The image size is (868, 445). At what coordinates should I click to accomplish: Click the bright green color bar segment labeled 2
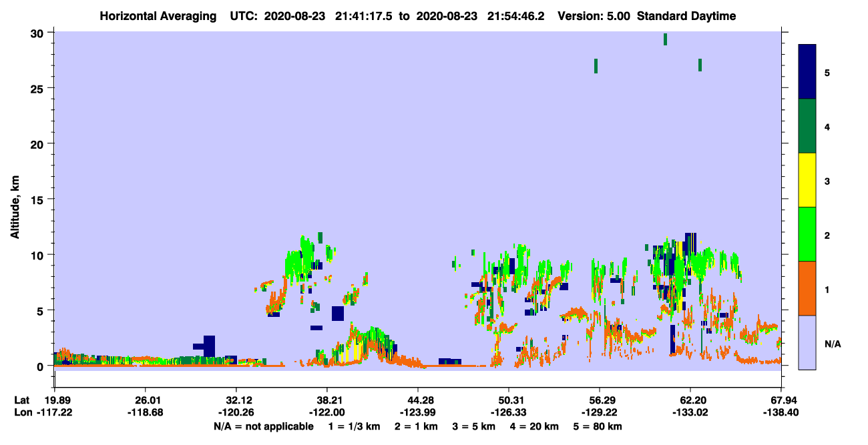[x=807, y=234]
